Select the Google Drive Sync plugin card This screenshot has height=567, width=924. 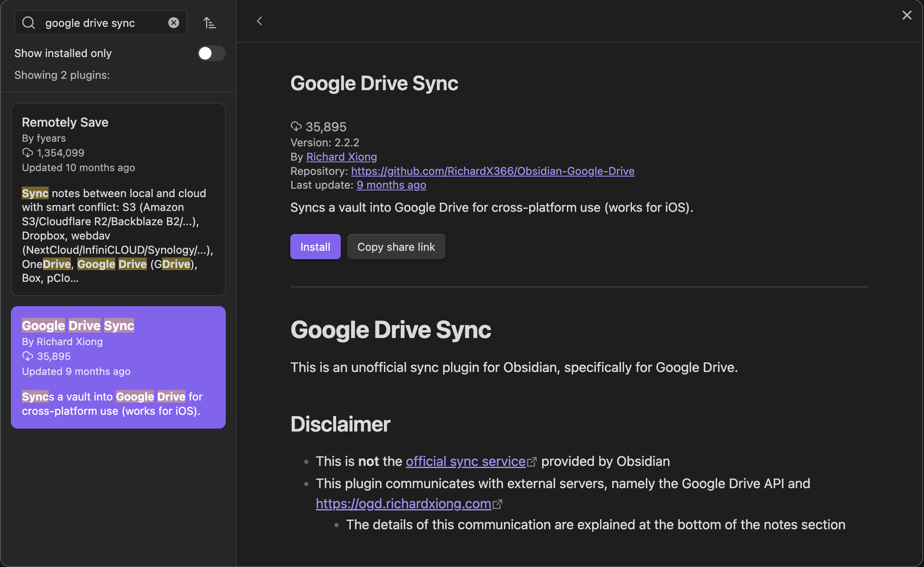[x=118, y=367]
